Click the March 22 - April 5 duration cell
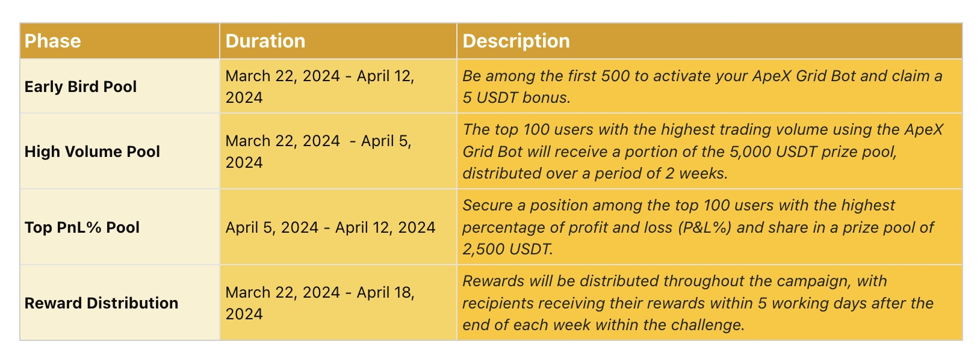The height and width of the screenshot is (362, 980). pyautogui.click(x=338, y=151)
